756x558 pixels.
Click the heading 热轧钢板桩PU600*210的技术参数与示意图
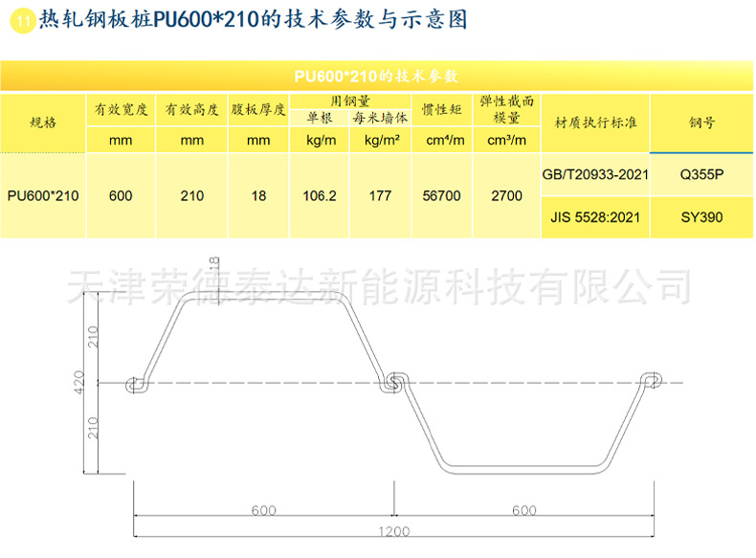point(254,19)
